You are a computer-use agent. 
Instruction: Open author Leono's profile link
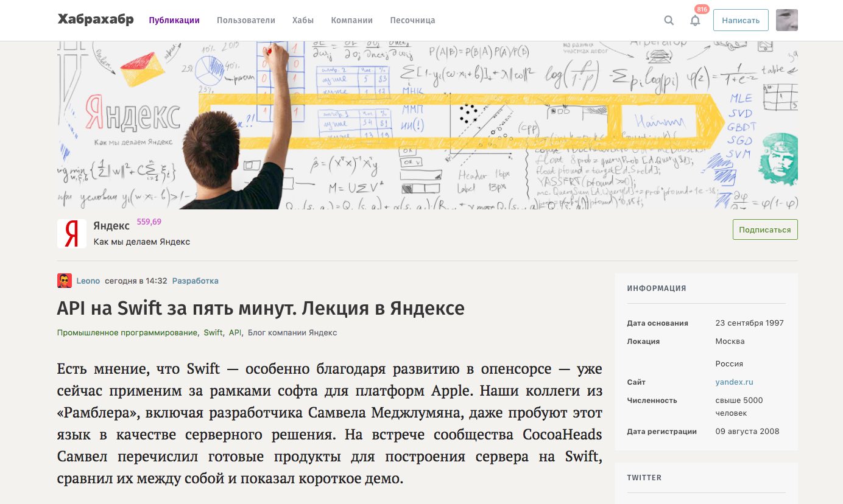[x=88, y=281]
